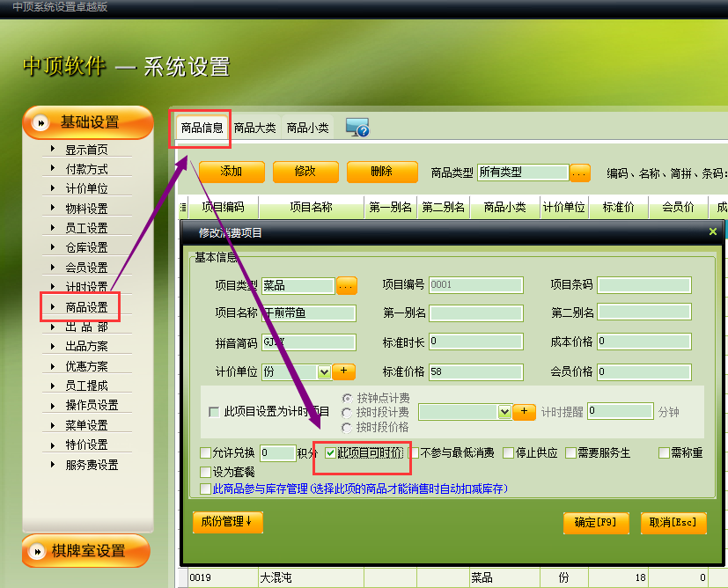Click the 标准价格 field showing 58
728x588 pixels.
click(x=476, y=371)
